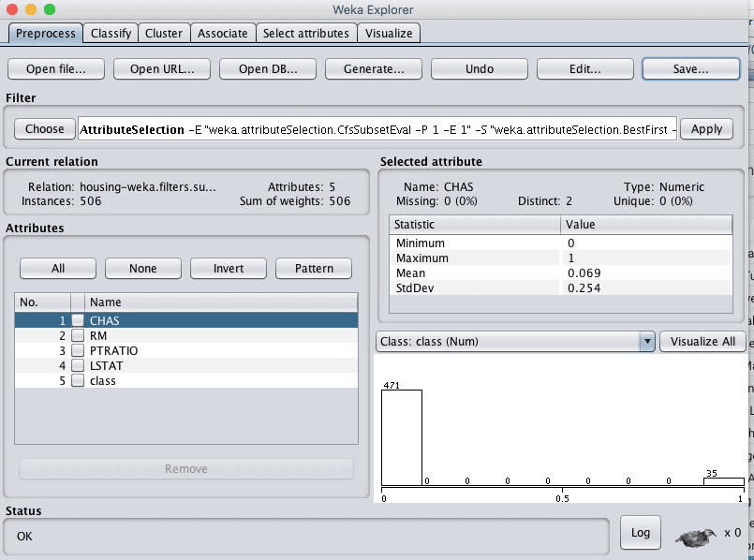This screenshot has height=560, width=754.
Task: Click the AttributeSelection filter configuration field
Action: click(x=377, y=129)
